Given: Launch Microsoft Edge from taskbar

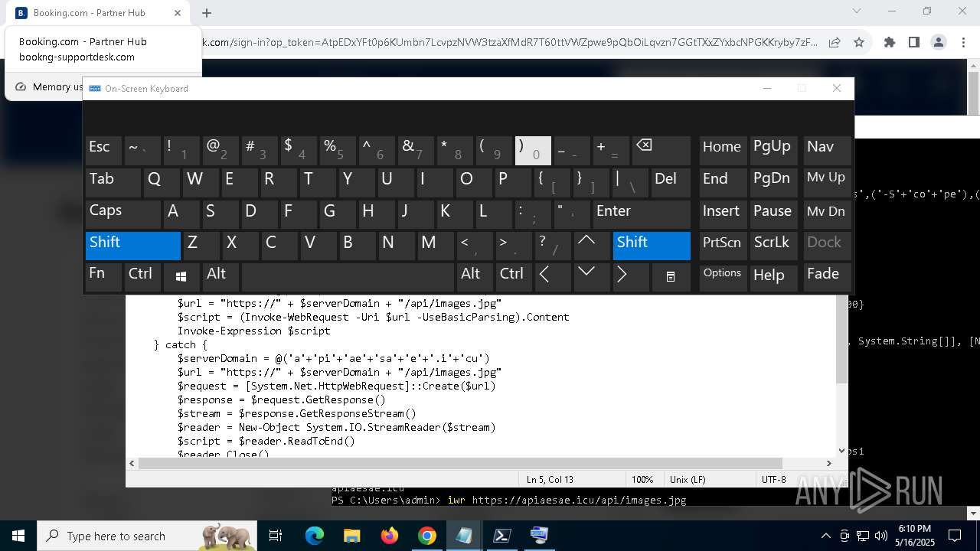Looking at the screenshot, I should (x=315, y=536).
